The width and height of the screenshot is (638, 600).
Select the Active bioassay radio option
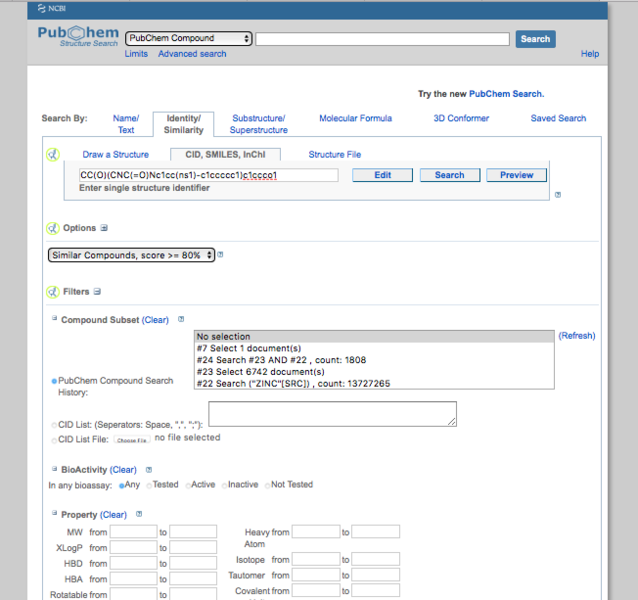[x=188, y=486]
